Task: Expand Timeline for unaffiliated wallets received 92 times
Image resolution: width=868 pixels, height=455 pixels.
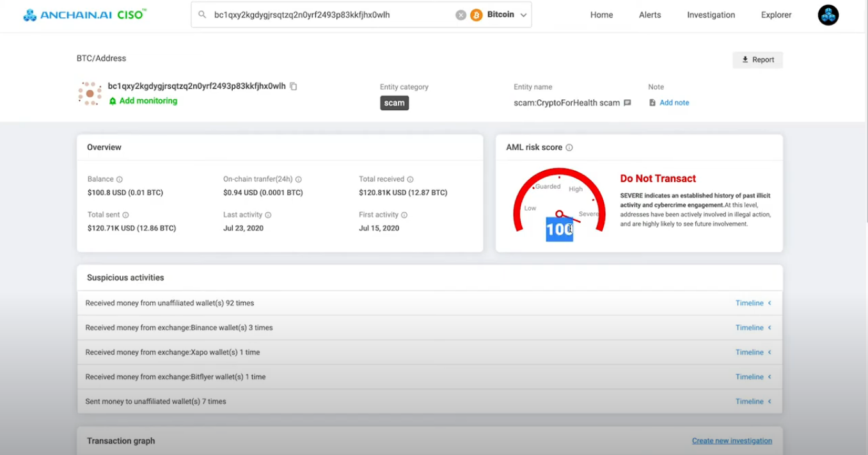Action: click(x=754, y=303)
